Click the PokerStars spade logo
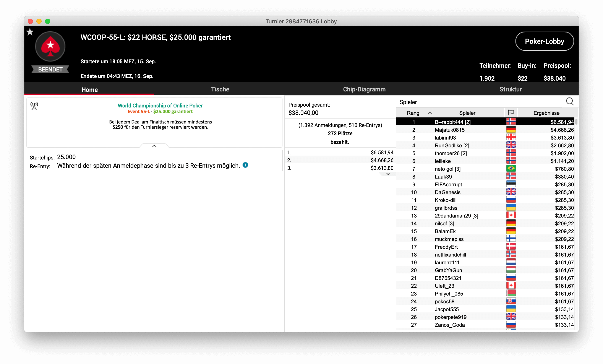Viewport: 603px width, 364px height. coord(50,46)
